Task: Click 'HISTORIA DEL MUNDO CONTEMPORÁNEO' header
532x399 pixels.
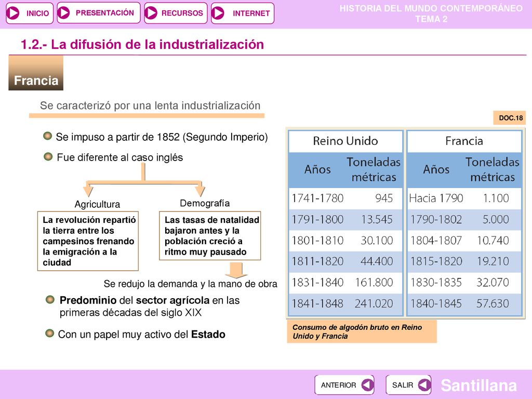Action: [x=431, y=8]
